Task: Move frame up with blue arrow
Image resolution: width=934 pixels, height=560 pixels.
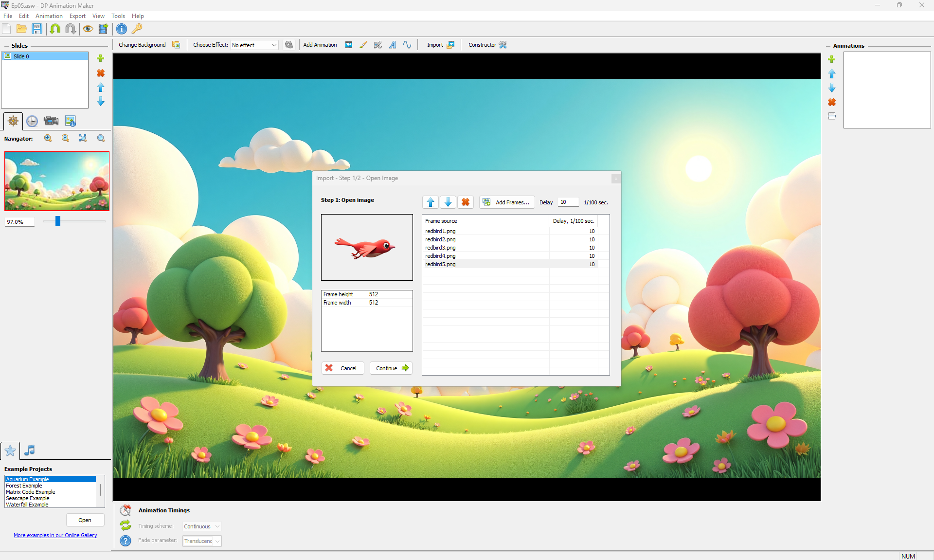Action: pos(431,202)
